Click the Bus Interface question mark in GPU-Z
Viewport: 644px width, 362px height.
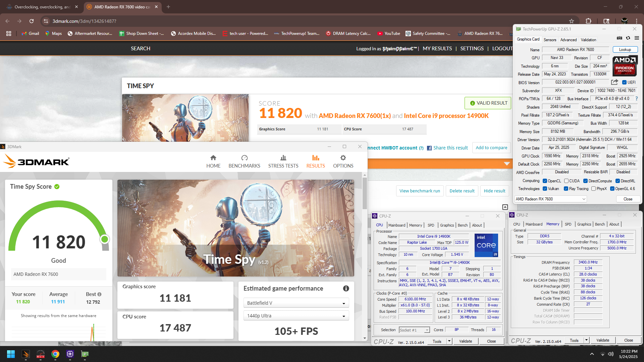click(637, 99)
